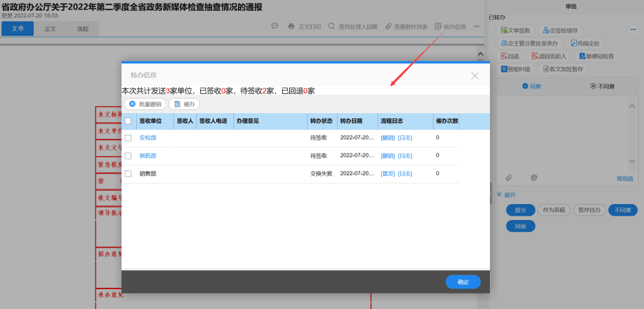
Task: Click 销售部 unit name text
Action: [x=148, y=174]
